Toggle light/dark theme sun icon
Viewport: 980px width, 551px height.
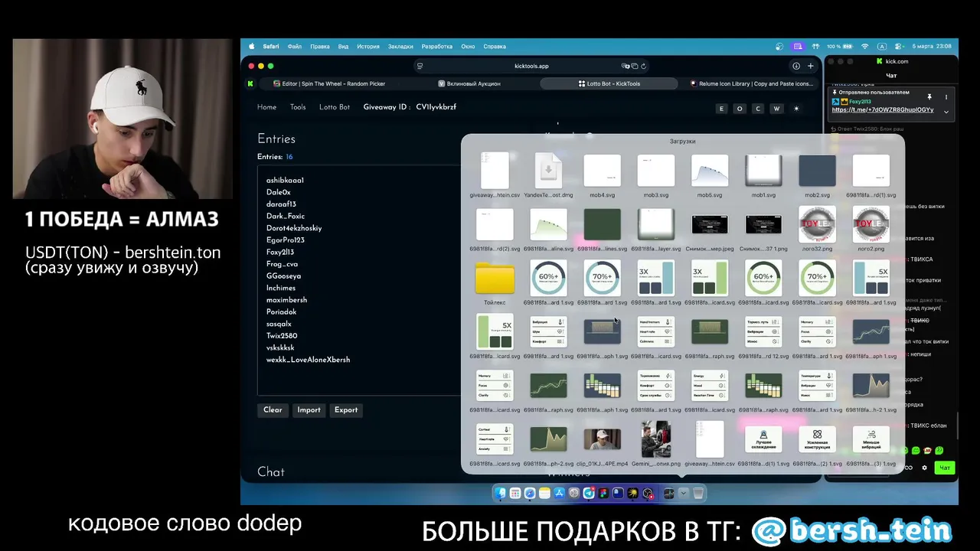click(796, 109)
